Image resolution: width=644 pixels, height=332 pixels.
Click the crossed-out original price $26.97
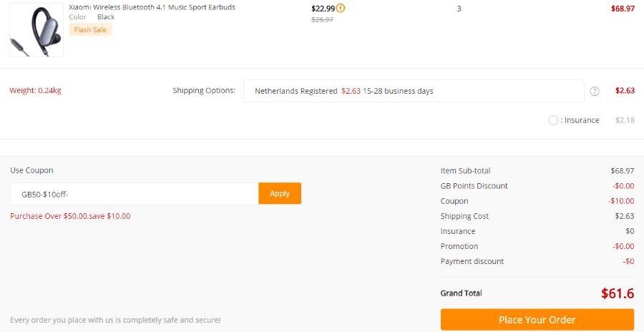click(323, 19)
